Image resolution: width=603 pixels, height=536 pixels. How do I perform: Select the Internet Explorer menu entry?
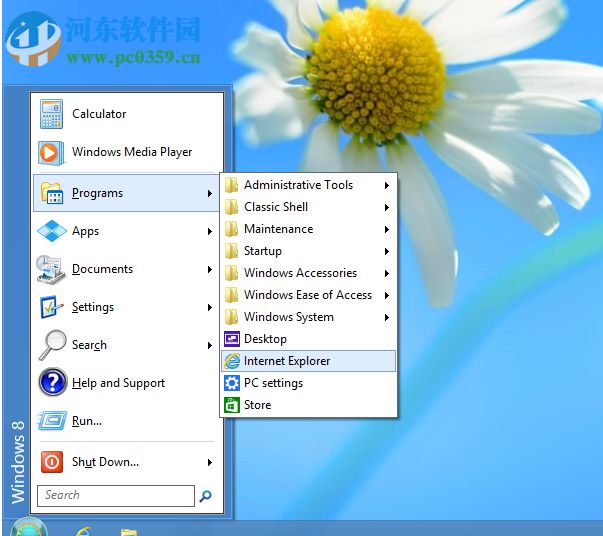click(x=308, y=361)
